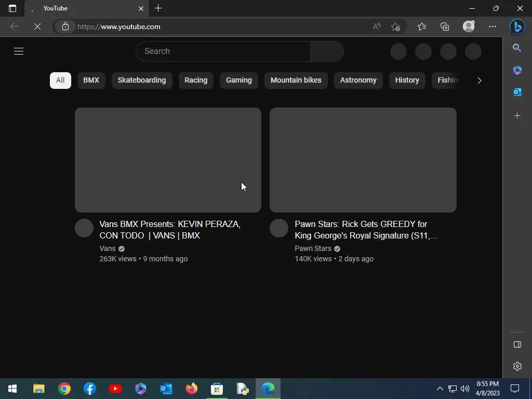Open sidebar search tool
Screen dimensions: 532x399
click(517, 48)
